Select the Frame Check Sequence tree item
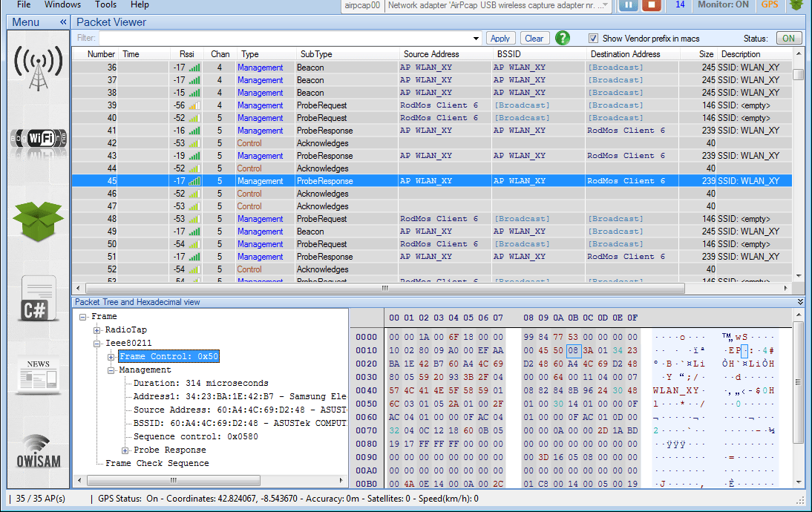Screen dimensions: 812x512 point(157,463)
